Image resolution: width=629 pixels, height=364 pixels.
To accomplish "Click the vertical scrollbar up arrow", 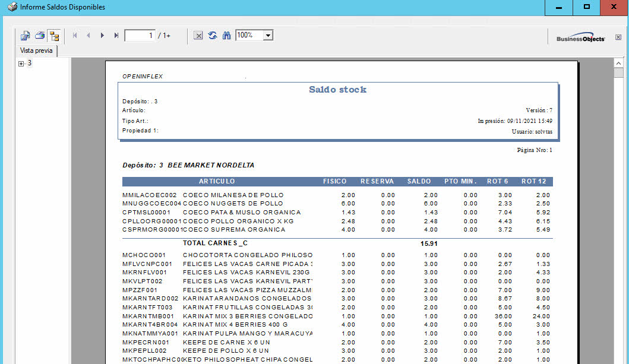I will point(618,64).
